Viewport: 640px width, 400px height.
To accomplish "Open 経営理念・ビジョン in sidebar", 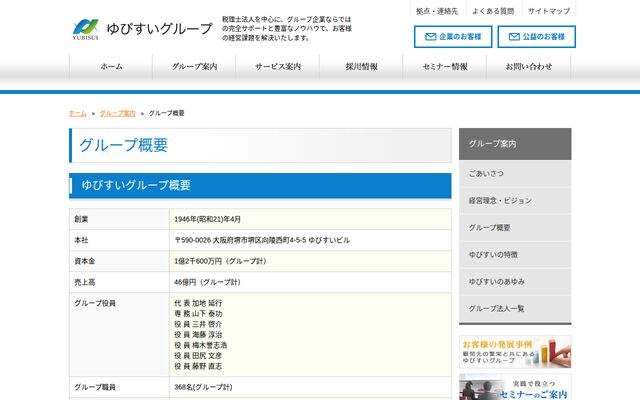I will click(x=515, y=200).
